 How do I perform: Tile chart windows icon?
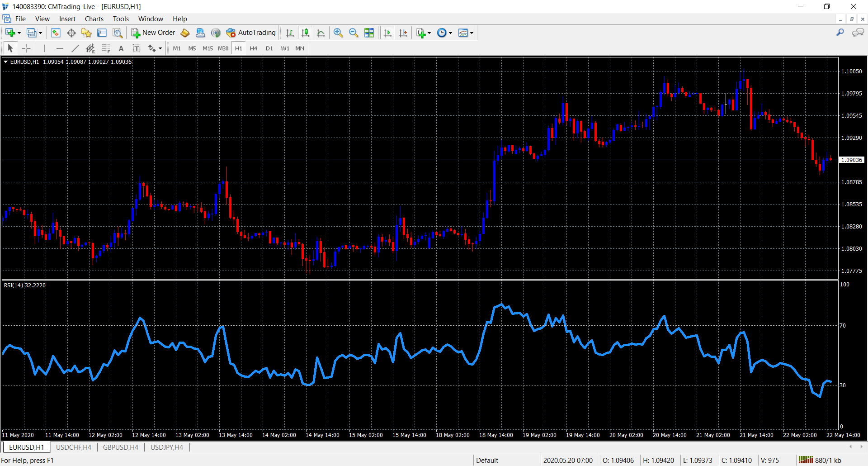click(369, 33)
